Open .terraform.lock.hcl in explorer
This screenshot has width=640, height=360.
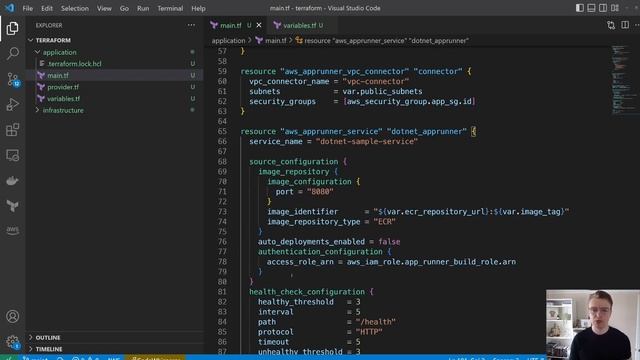[x=74, y=64]
